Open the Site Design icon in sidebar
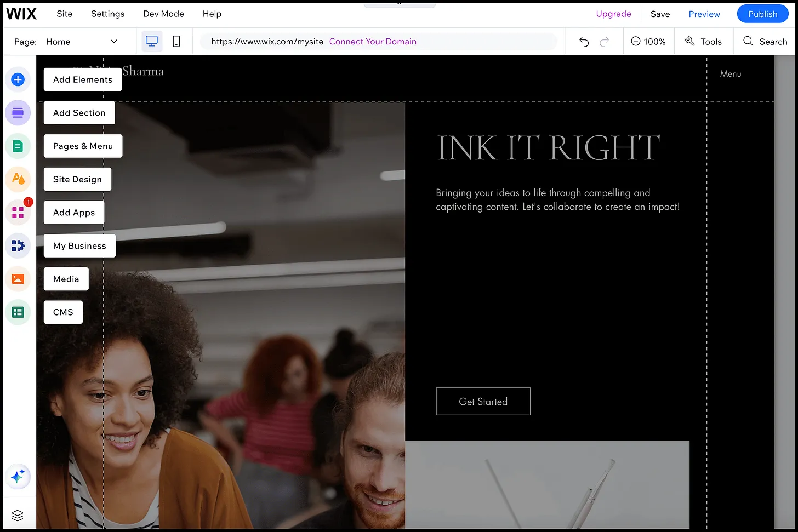This screenshot has width=798, height=532. coord(18,179)
